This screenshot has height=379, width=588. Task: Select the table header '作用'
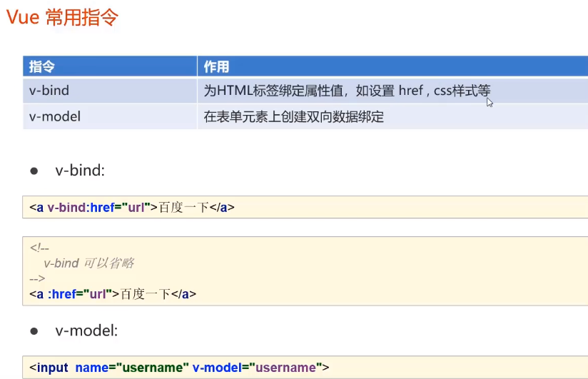pos(216,67)
